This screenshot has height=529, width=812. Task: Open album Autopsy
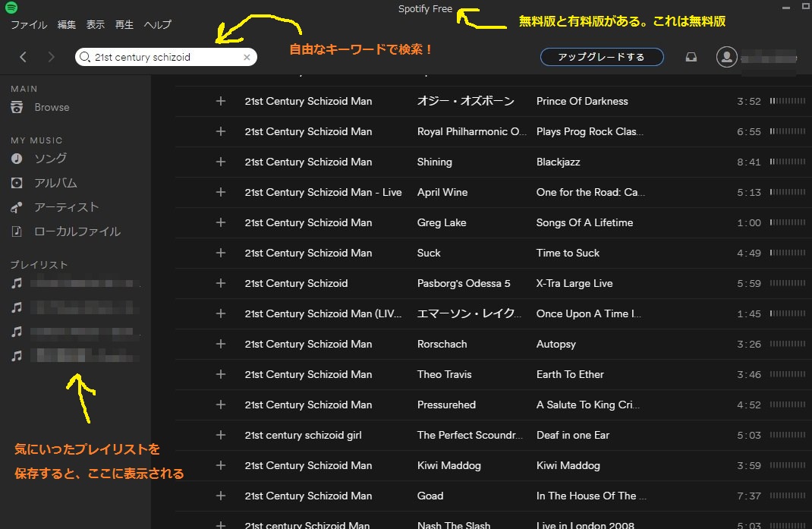point(555,345)
